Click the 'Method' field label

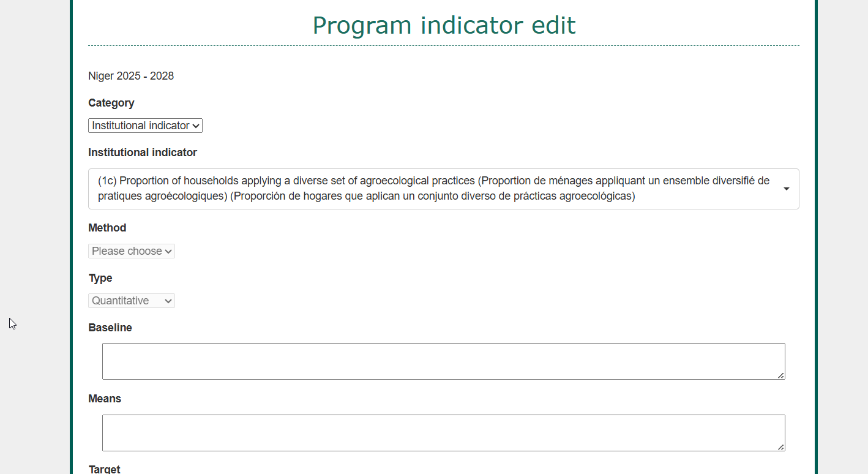tap(107, 228)
